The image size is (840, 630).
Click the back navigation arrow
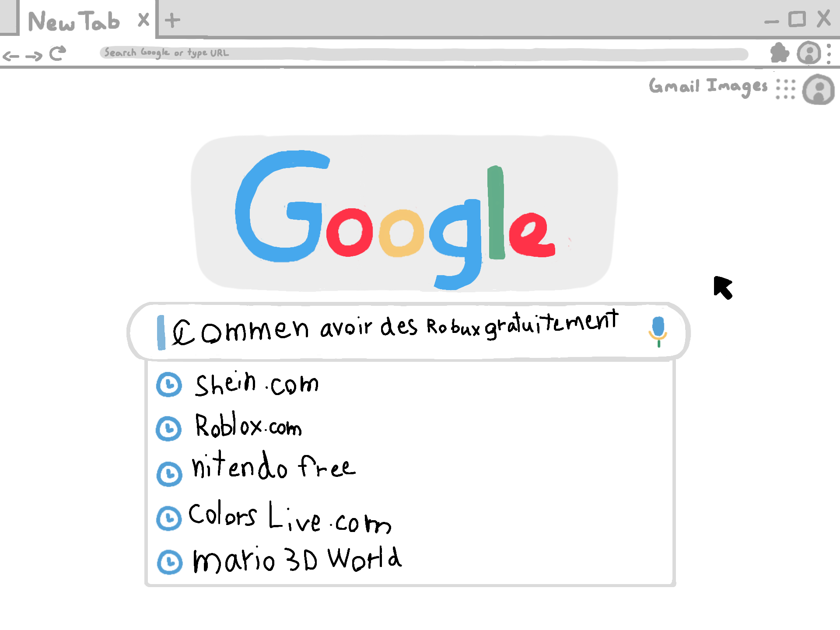[x=11, y=56]
